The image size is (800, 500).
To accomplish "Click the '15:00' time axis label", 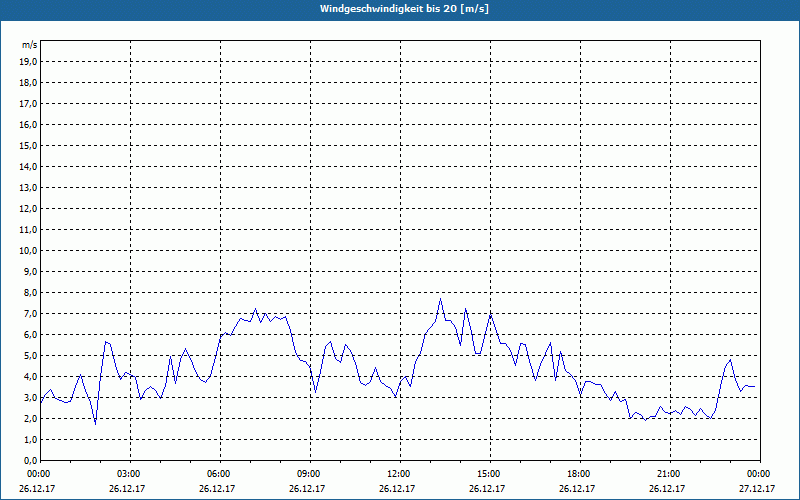I will [x=490, y=474].
